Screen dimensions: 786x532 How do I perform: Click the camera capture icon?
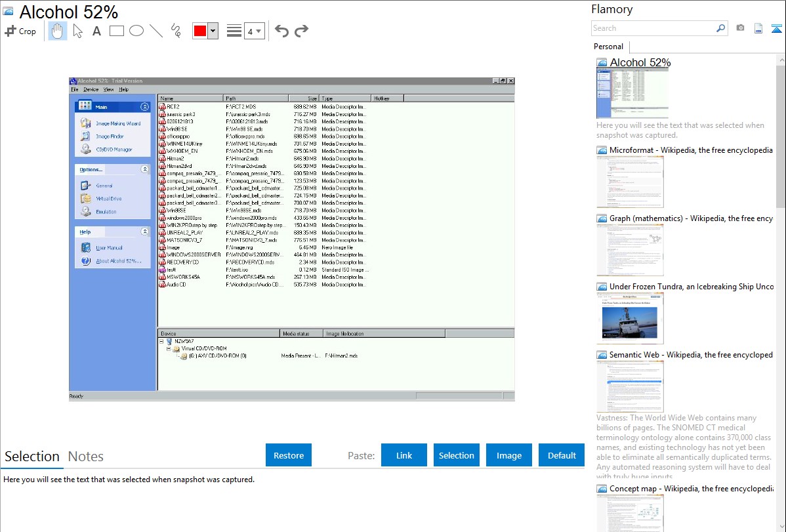740,28
